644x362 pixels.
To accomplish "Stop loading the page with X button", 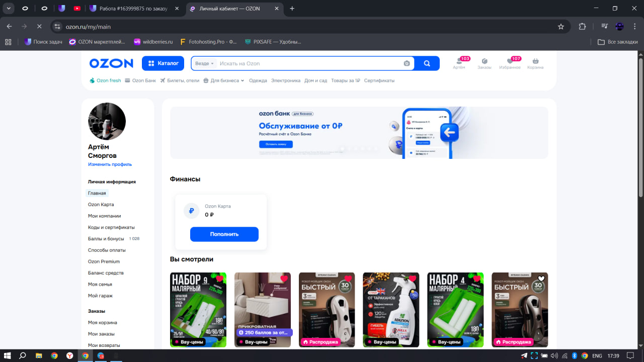I will pos(39,27).
